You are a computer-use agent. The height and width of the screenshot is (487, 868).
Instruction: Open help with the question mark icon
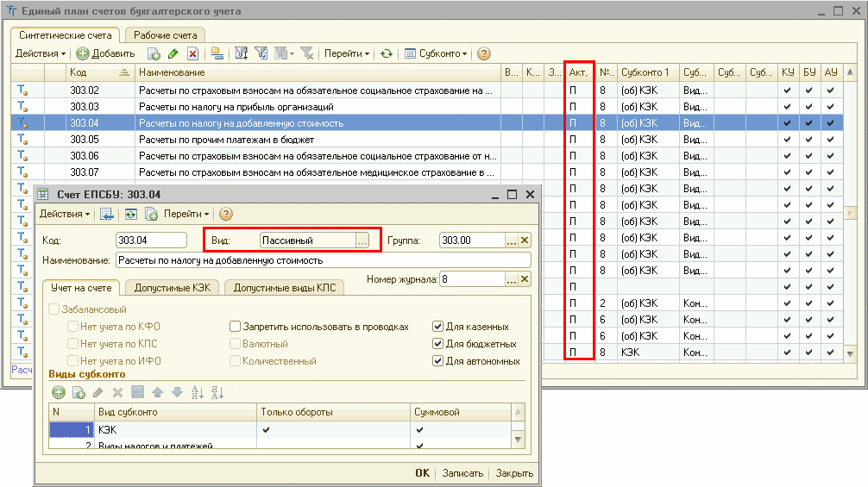pos(484,53)
